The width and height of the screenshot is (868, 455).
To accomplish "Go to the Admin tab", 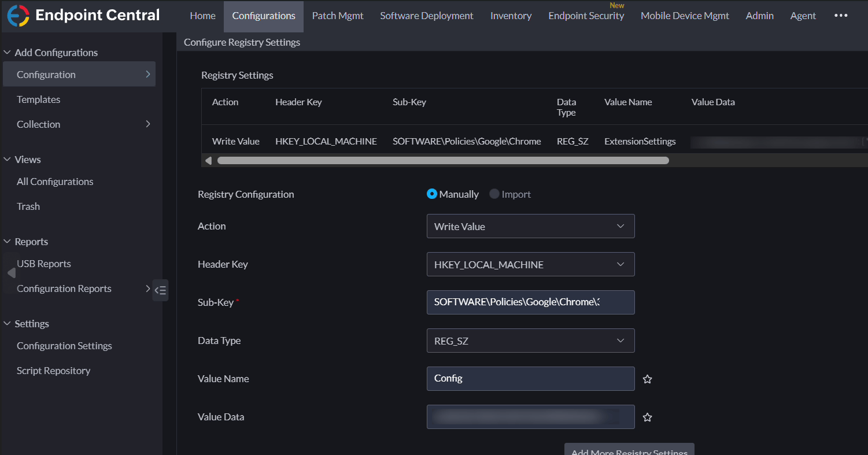I will 760,16.
